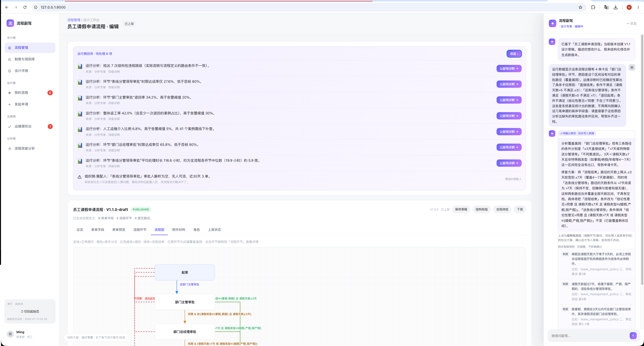The height and width of the screenshot is (346, 644).
Task: Click the 流程副驾 assistant sparkle icon in panel header
Action: pyautogui.click(x=552, y=23)
